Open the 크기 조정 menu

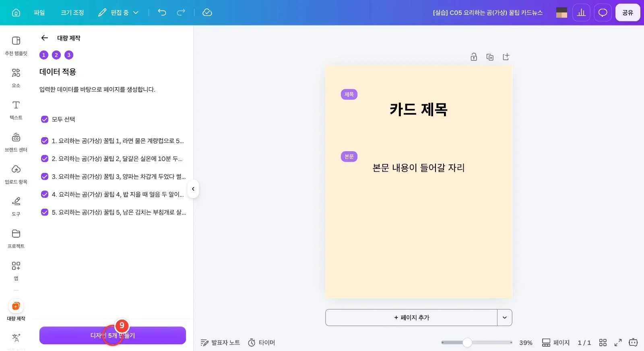coord(72,12)
